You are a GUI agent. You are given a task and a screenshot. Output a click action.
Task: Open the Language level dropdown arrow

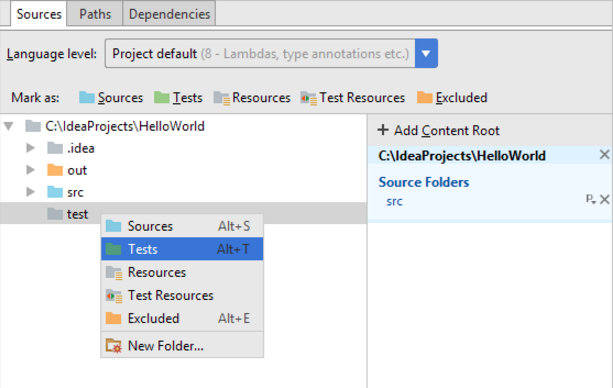coord(426,53)
